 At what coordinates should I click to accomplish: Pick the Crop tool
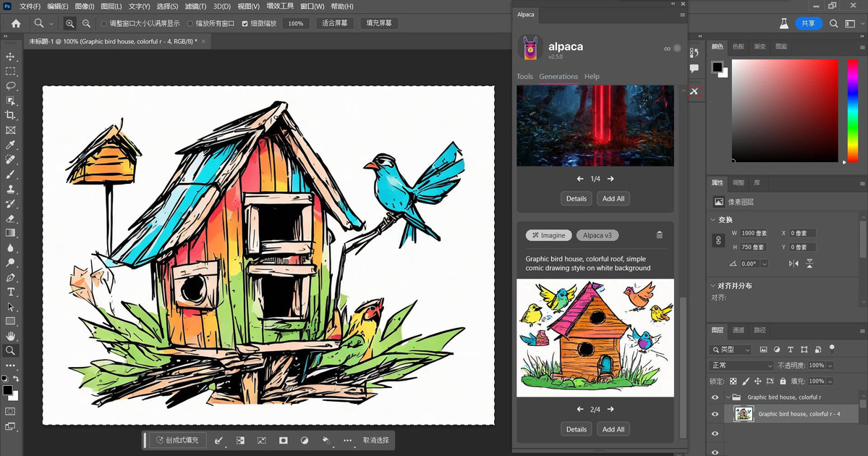pyautogui.click(x=10, y=115)
